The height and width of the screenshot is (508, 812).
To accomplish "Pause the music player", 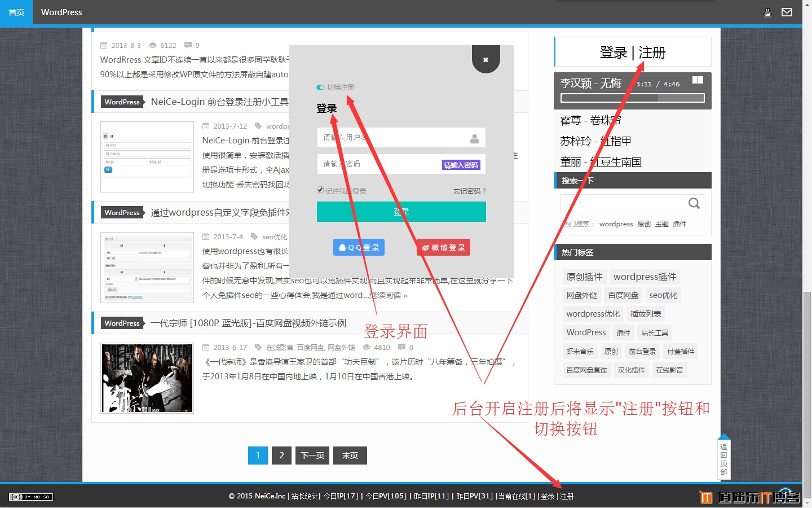I will (698, 80).
